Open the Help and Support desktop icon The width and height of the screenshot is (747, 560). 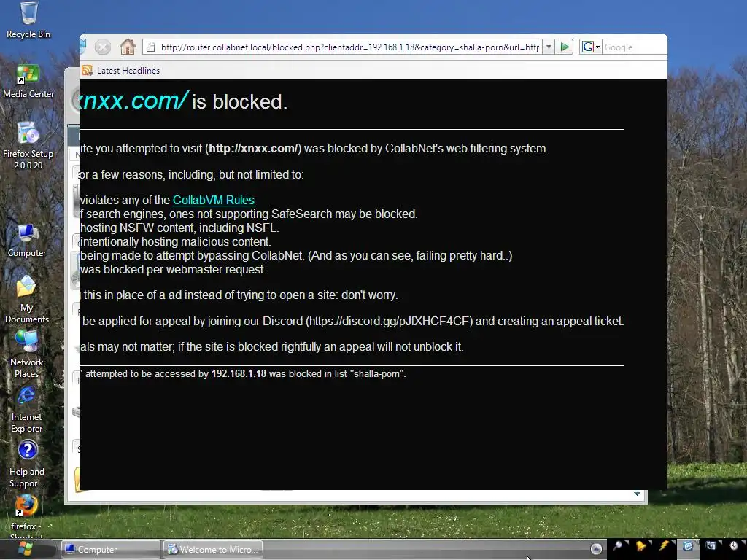pos(27,464)
